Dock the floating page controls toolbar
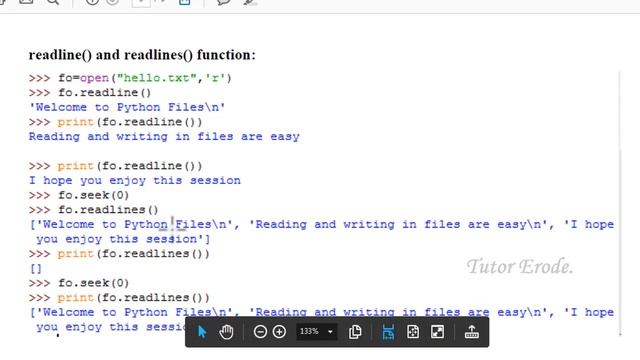The width and height of the screenshot is (640, 360). coord(472,332)
